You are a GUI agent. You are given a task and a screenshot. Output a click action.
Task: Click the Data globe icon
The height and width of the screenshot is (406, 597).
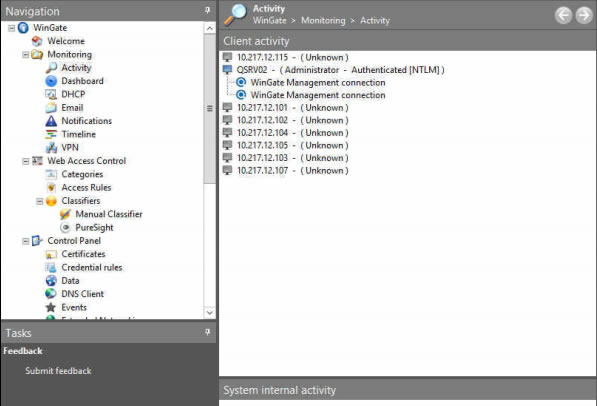[x=51, y=281]
